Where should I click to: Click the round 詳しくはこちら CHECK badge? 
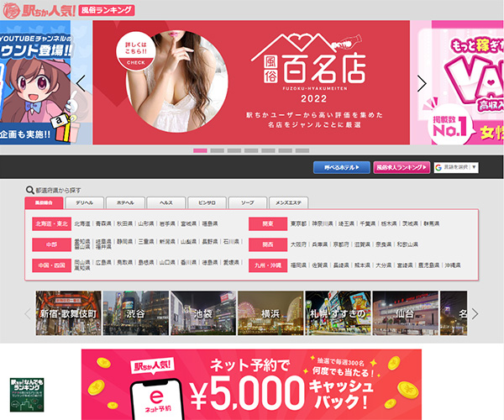136,51
